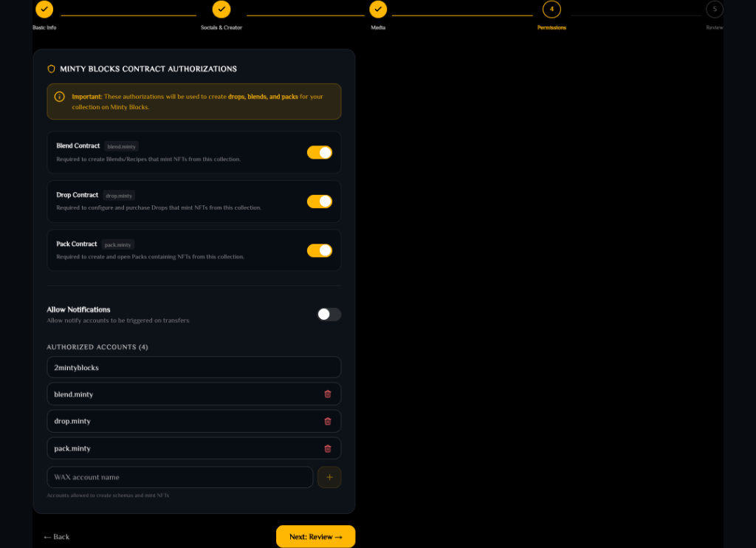
Task: Open the Media step label
Action: coord(378,27)
